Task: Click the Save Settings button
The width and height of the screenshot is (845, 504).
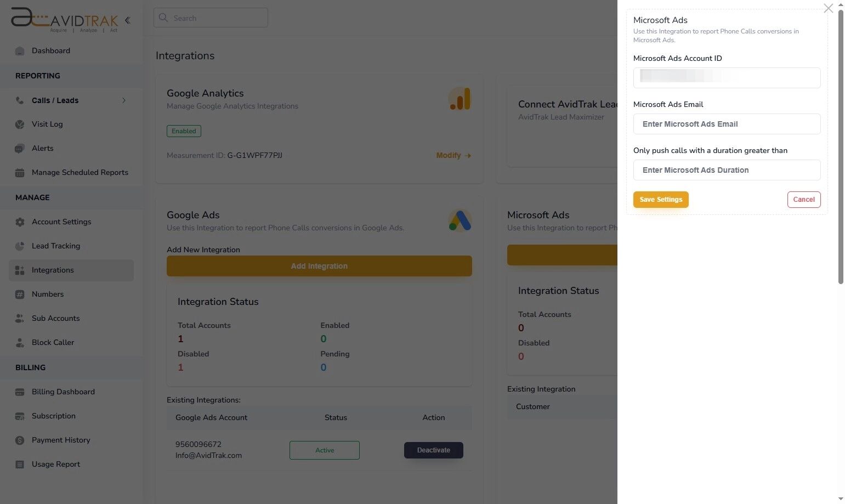Action: [660, 199]
